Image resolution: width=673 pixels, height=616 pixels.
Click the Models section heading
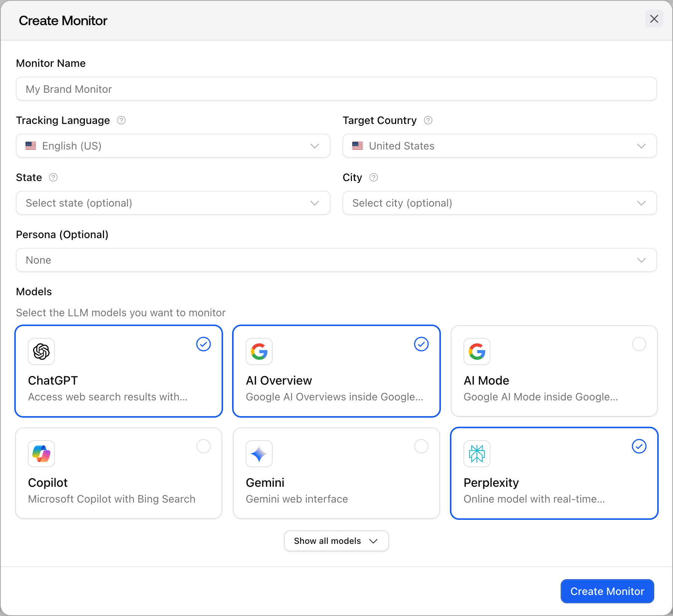click(34, 291)
